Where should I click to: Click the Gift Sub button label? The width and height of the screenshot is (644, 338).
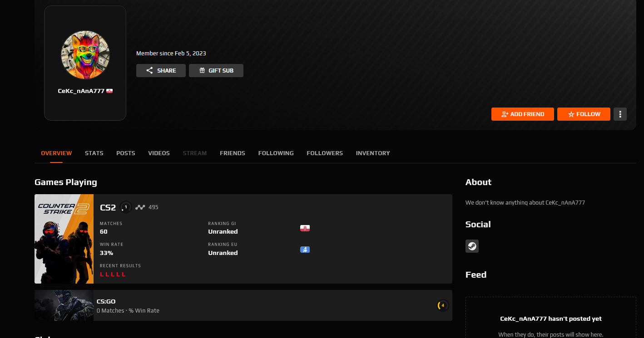[x=221, y=71]
